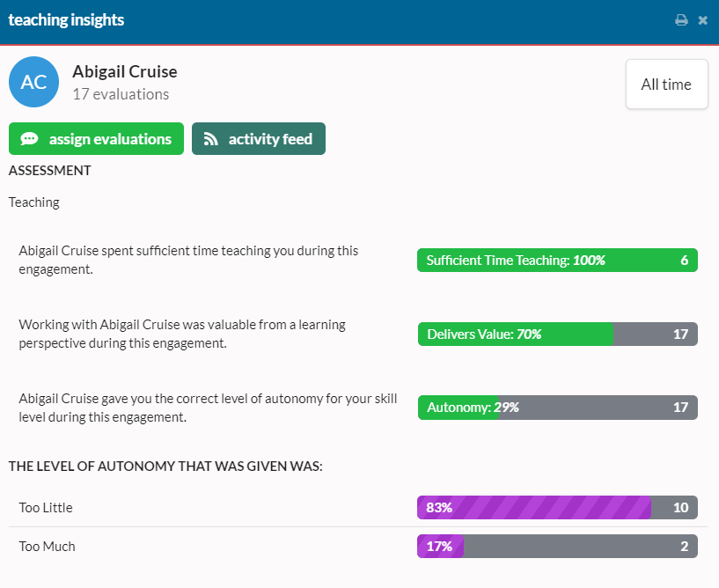Screen dimensions: 719x588
Task: Select the chat bubble icon on assign evaluations
Action: 29,138
